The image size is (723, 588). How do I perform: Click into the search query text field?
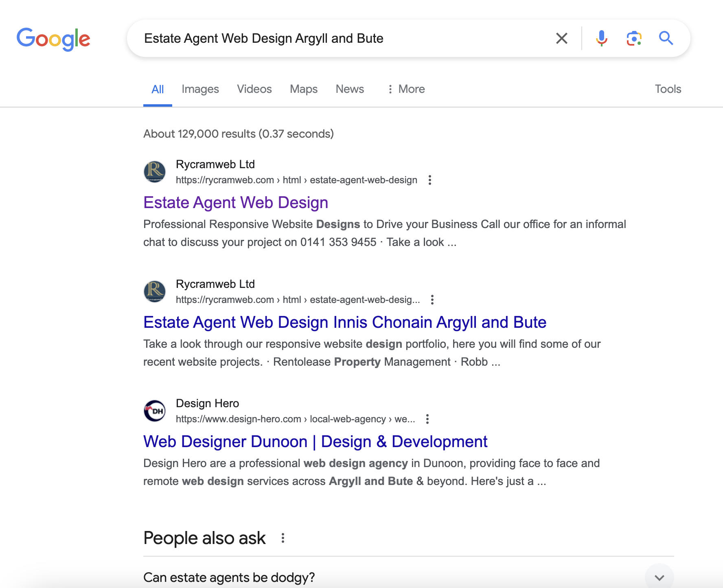coord(326,39)
